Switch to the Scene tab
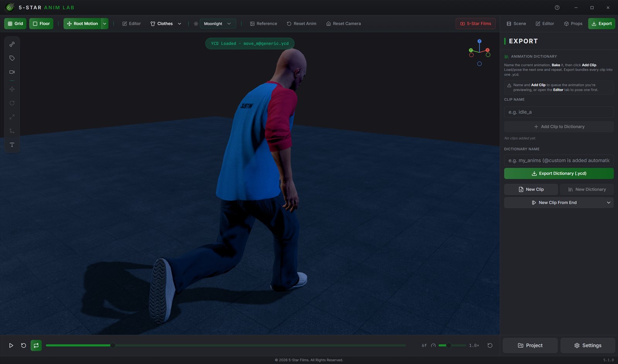The width and height of the screenshot is (618, 364). click(516, 24)
